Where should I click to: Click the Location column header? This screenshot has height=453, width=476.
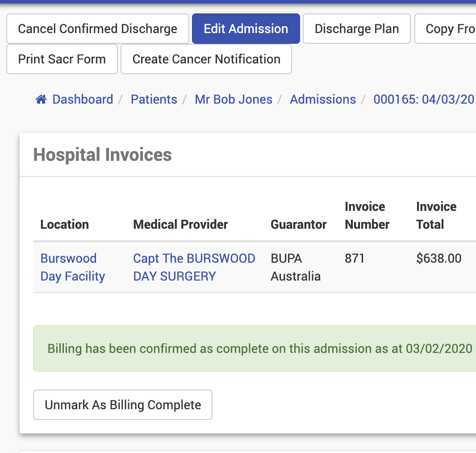pos(64,224)
